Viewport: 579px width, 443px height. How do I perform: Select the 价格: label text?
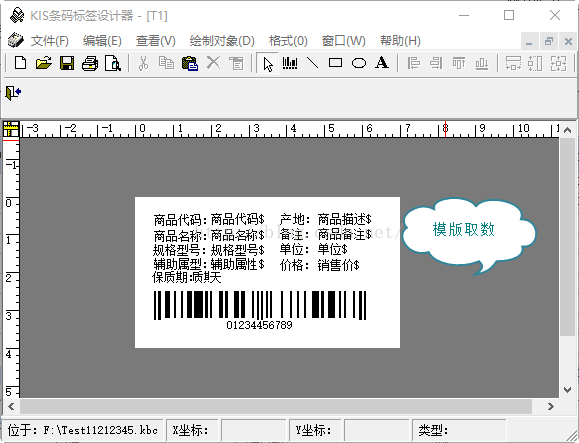pos(294,265)
